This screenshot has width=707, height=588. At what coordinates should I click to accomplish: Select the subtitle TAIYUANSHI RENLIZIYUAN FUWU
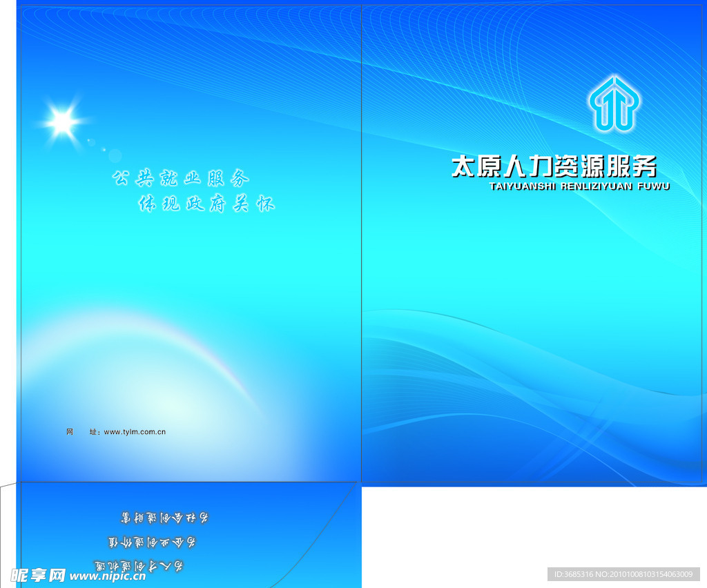(x=579, y=186)
